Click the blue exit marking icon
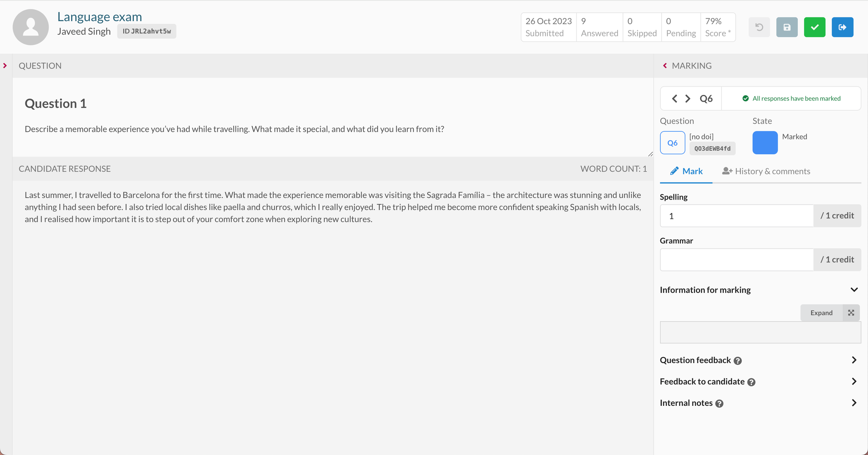The width and height of the screenshot is (868, 455). tap(842, 27)
